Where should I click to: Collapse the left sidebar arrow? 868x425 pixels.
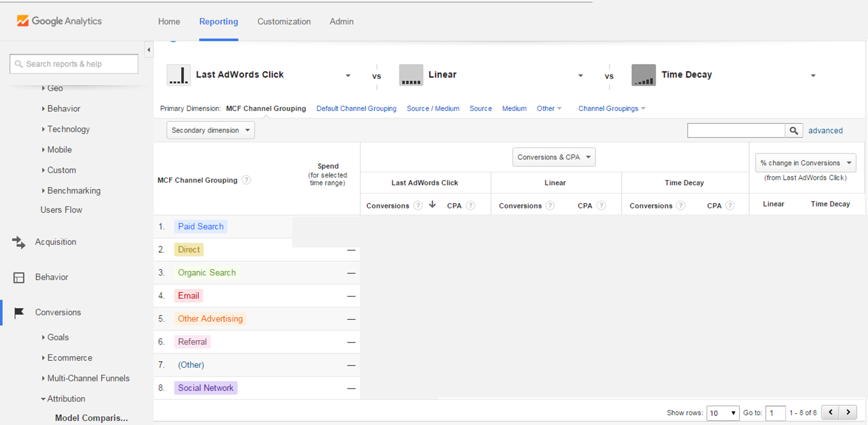(149, 50)
